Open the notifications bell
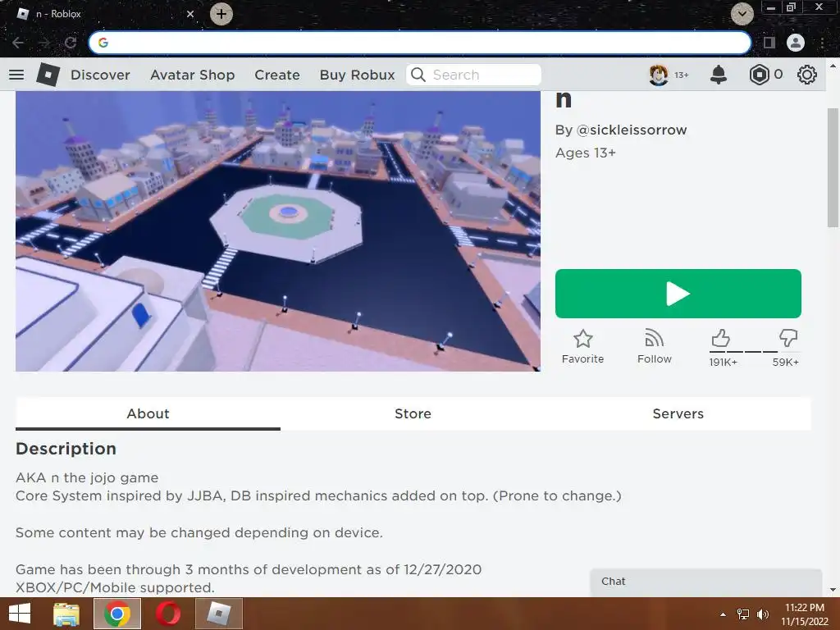 (719, 75)
